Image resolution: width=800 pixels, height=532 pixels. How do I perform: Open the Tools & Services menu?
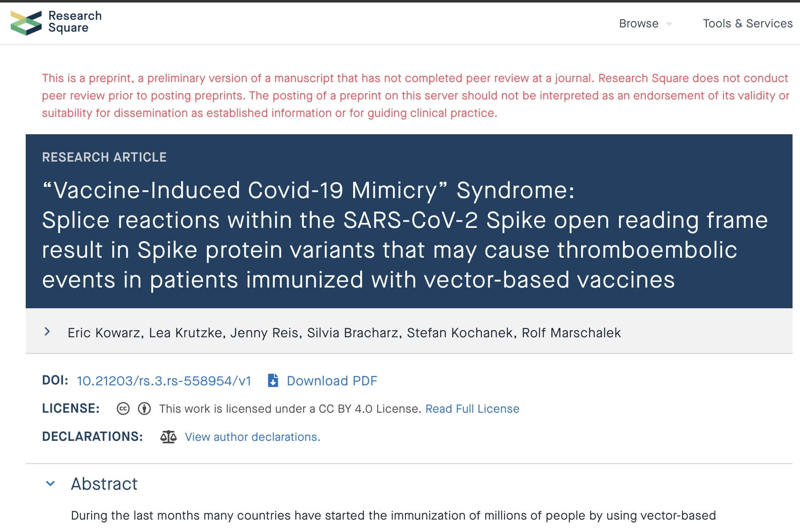(x=748, y=24)
